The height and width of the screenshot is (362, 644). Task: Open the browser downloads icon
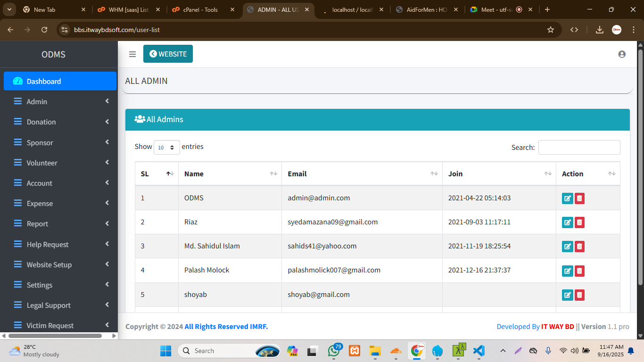click(599, 30)
